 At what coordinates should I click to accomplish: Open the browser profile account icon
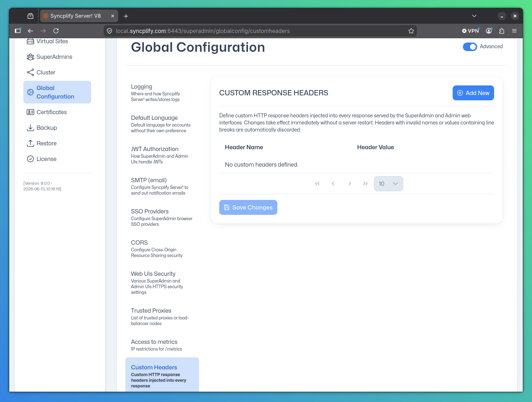click(489, 31)
